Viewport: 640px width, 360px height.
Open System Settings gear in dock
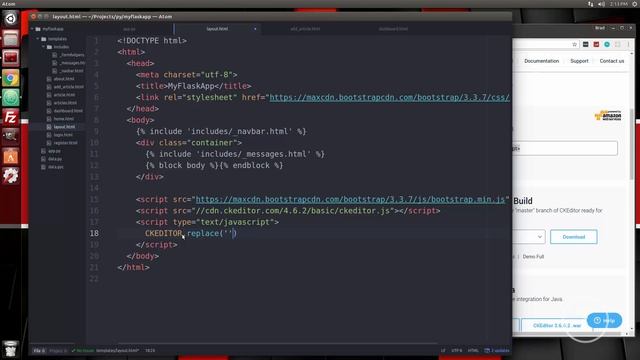pyautogui.click(x=11, y=176)
